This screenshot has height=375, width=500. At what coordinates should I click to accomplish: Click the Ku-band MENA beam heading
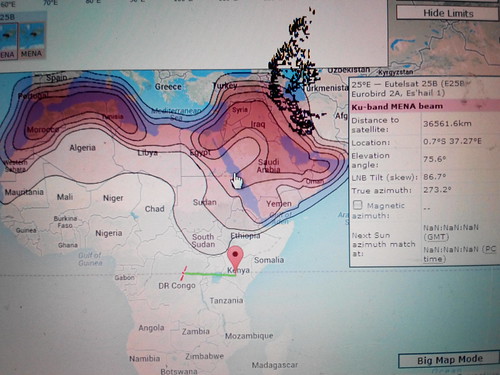(x=397, y=107)
